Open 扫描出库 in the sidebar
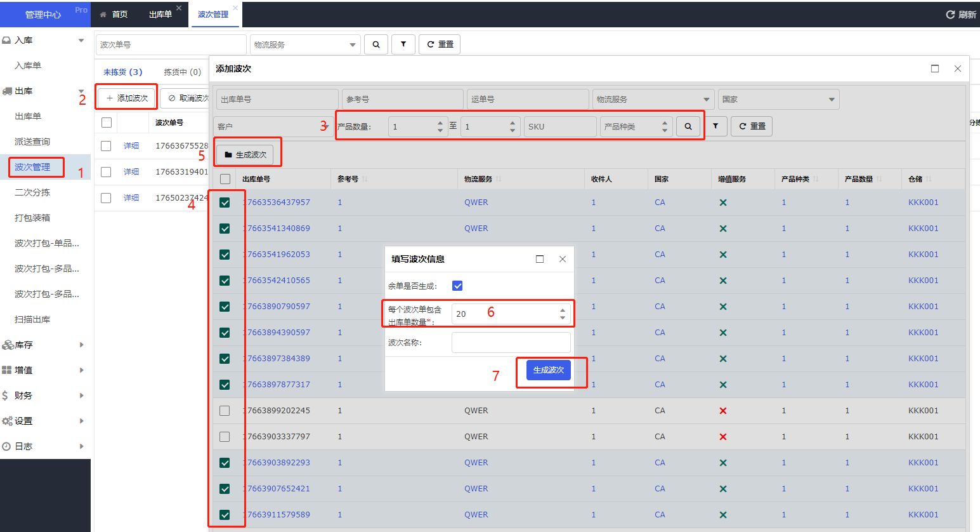 click(x=32, y=319)
